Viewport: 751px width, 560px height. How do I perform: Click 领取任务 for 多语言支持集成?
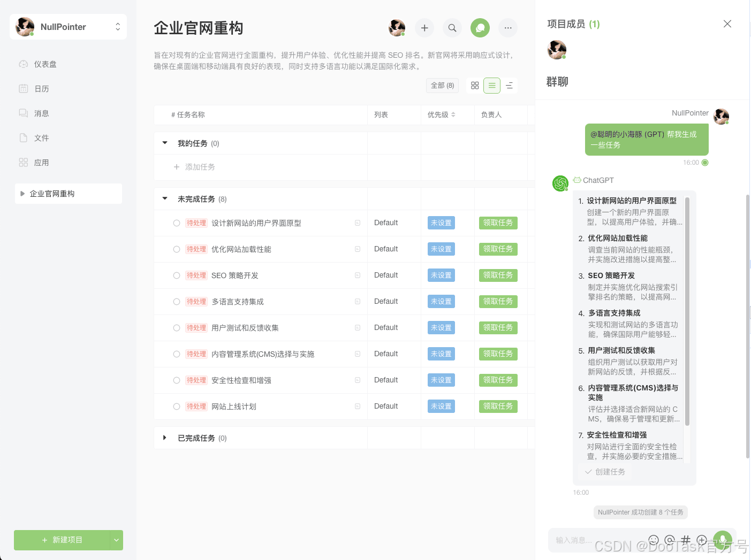498,302
